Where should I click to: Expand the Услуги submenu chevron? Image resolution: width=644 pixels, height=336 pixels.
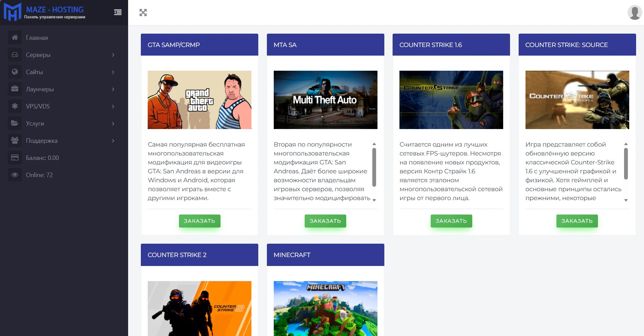point(113,124)
